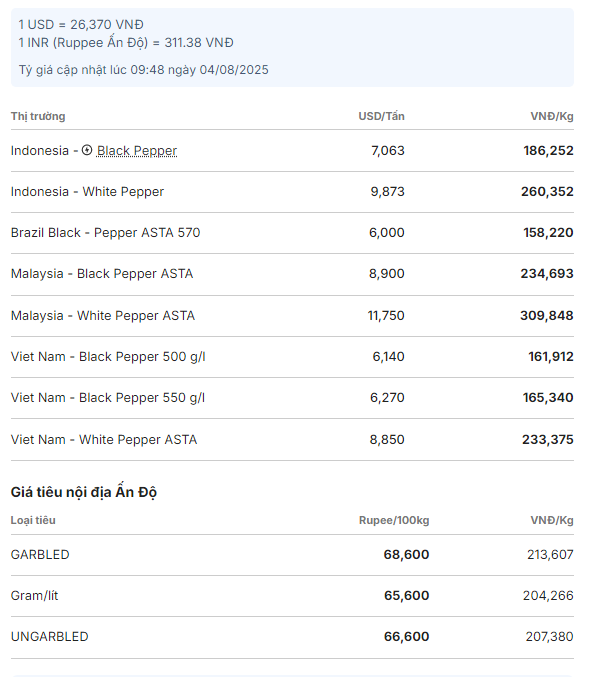This screenshot has height=677, width=591.
Task: Select the Indonesia White Pepper row
Action: click(x=292, y=192)
